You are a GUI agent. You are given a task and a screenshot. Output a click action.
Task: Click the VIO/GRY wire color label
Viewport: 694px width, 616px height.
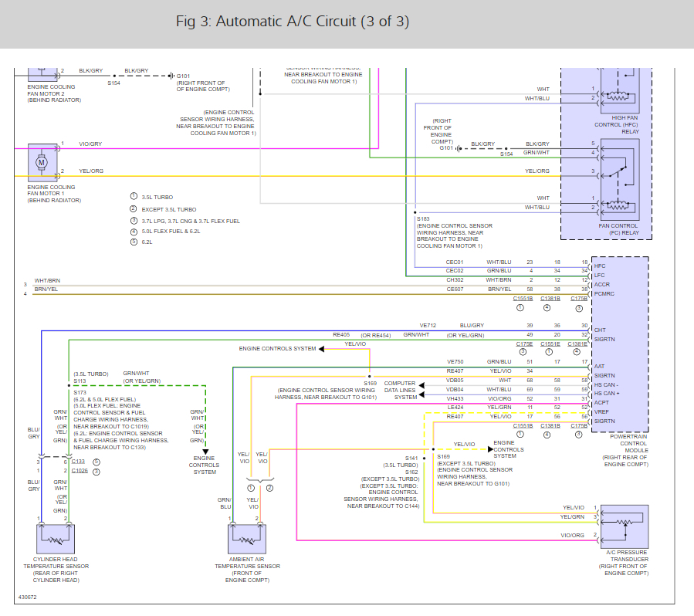pos(90,144)
